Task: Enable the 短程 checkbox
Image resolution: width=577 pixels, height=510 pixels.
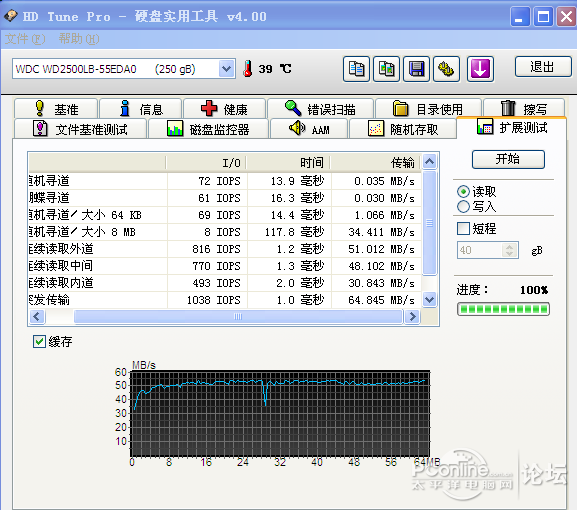Action: pyautogui.click(x=463, y=229)
